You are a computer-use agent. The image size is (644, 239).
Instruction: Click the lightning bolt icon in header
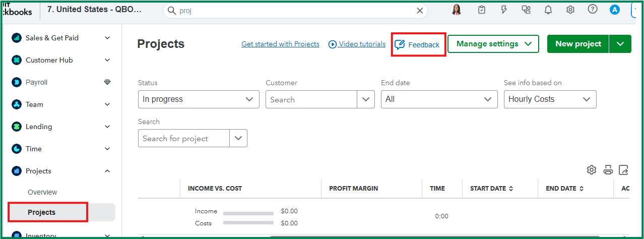click(x=504, y=10)
